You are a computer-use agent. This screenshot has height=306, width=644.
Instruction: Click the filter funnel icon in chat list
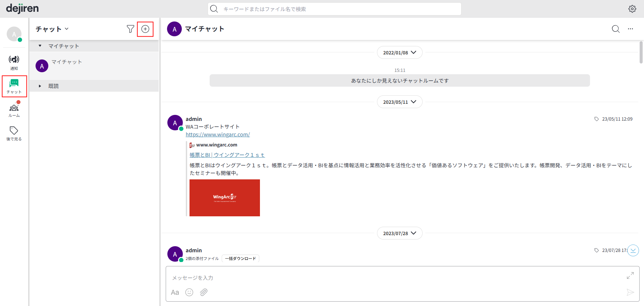[130, 29]
